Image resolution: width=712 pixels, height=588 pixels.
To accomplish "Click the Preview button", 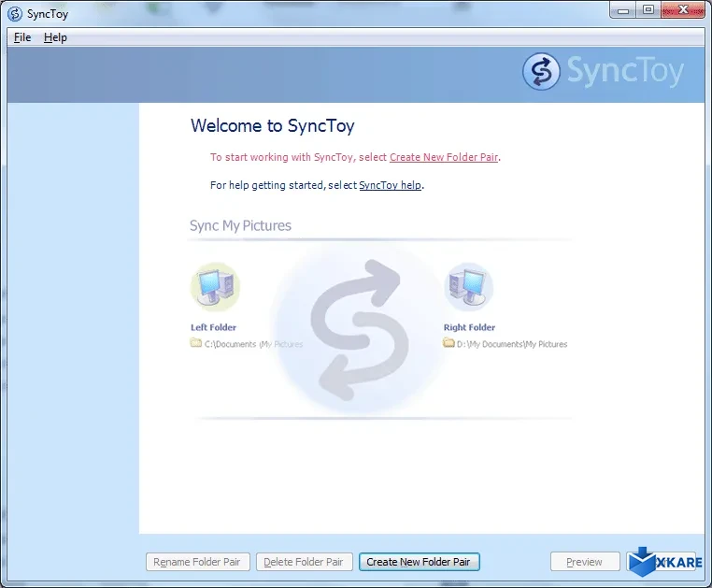I will coord(585,562).
